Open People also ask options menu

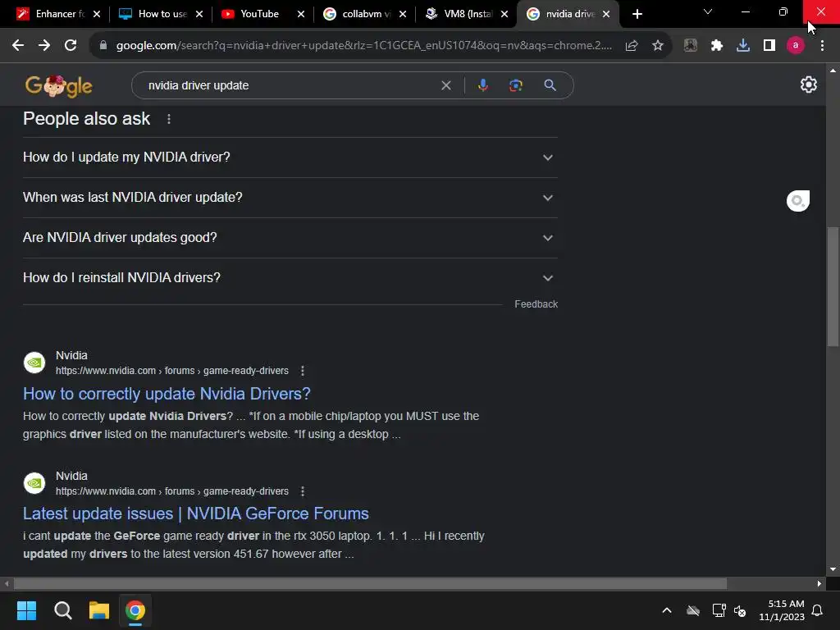[169, 119]
